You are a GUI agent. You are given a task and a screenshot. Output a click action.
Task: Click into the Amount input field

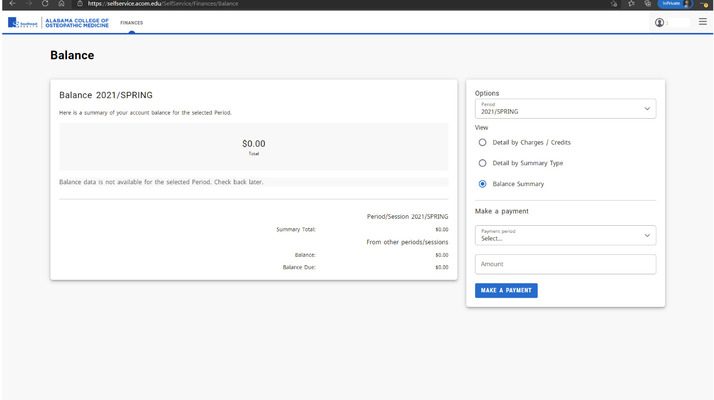click(565, 264)
